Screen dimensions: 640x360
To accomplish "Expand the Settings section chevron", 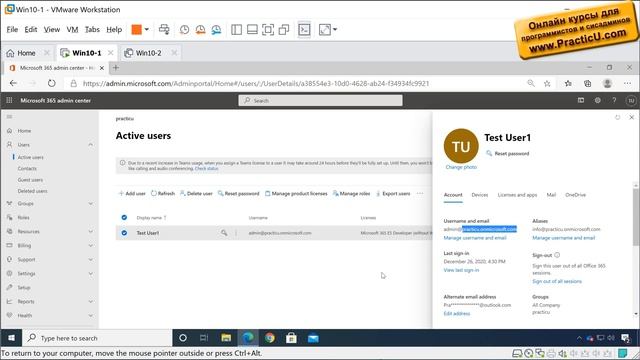I will 91,273.
